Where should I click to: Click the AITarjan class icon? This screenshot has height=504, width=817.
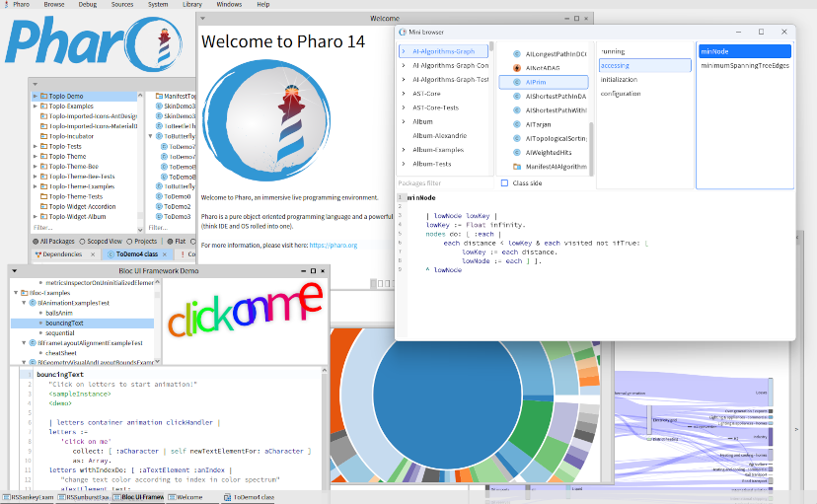coord(517,124)
